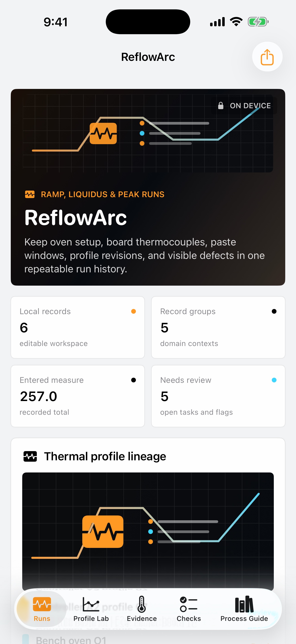Select the Local records card
The image size is (296, 644).
point(78,327)
